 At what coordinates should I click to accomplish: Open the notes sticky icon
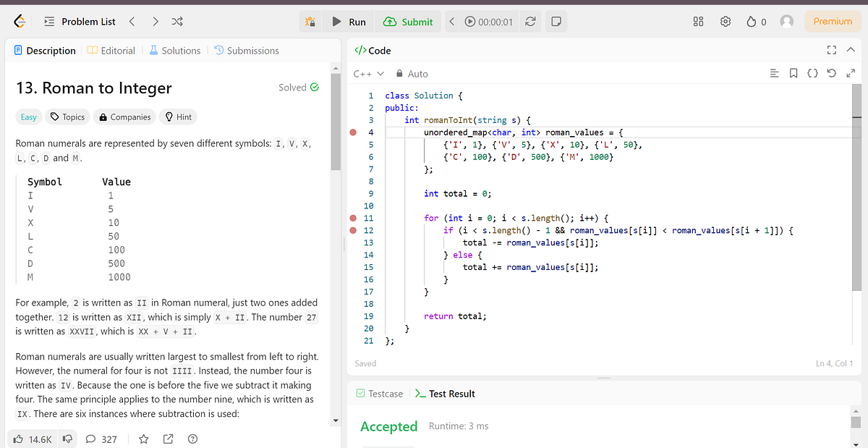coord(555,22)
